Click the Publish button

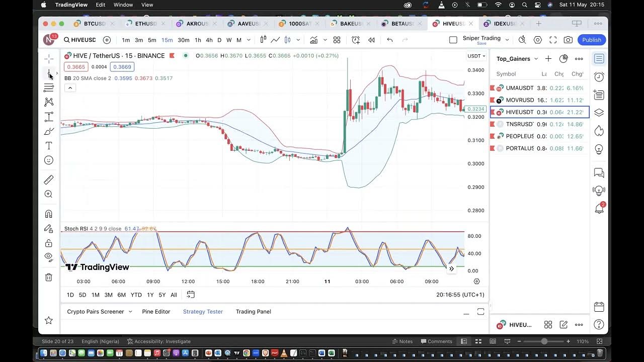[x=592, y=40]
